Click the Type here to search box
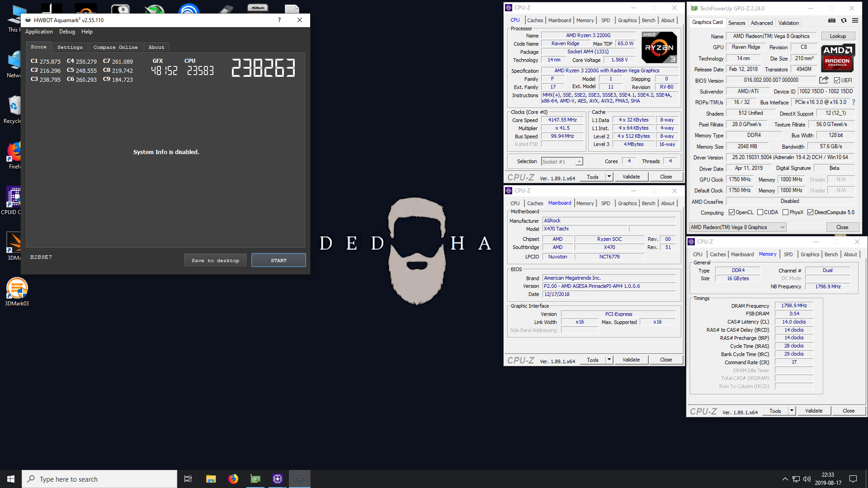Screen dimensions: 868x488 99,479
